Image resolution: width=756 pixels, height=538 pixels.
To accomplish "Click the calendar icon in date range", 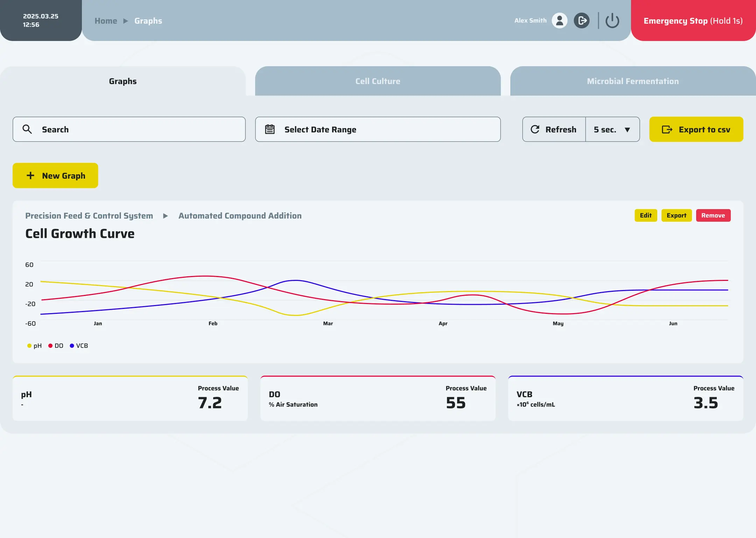I will coord(269,129).
